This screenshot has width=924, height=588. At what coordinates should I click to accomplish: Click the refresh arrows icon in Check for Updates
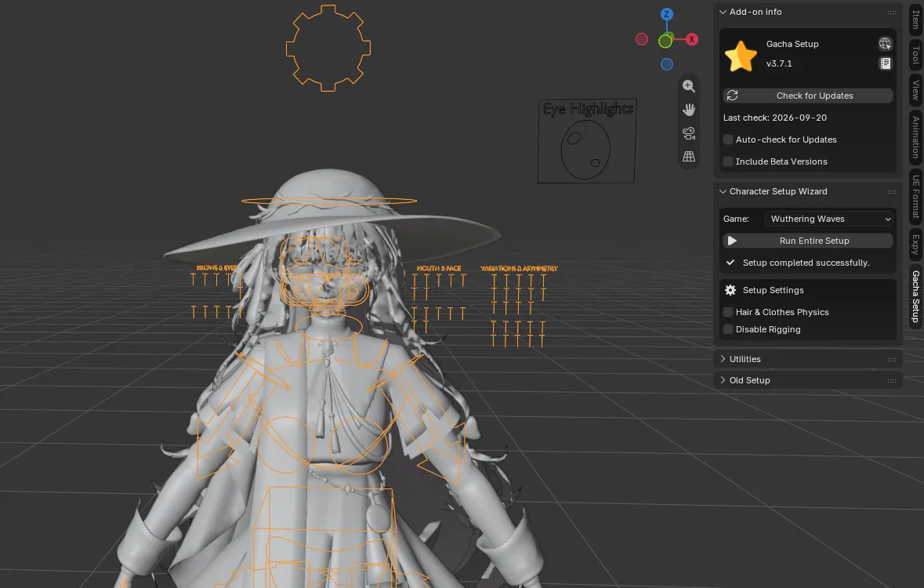click(x=733, y=96)
